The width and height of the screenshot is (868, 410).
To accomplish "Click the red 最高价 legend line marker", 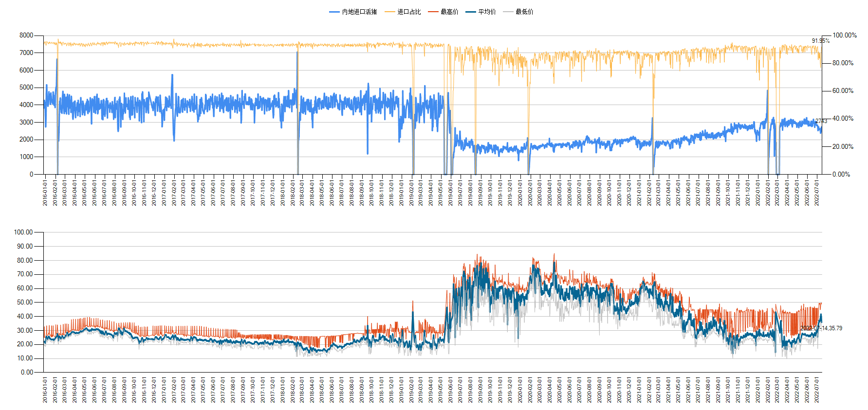I will click(x=433, y=12).
